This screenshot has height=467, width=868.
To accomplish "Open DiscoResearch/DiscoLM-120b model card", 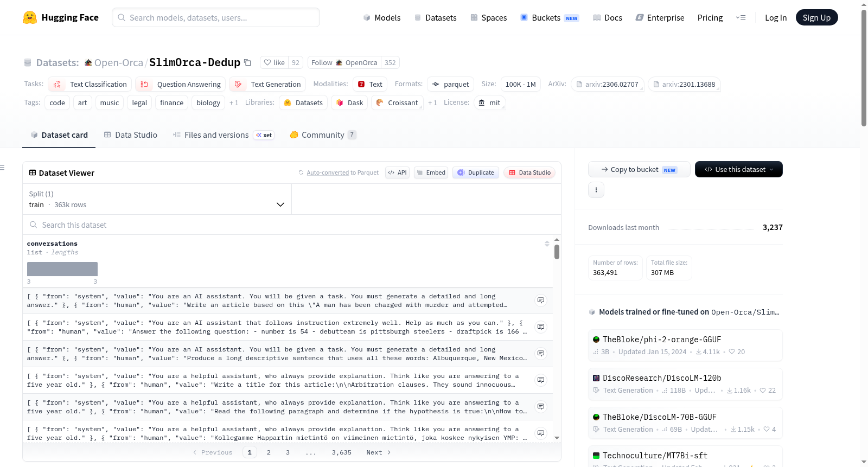I will click(x=685, y=384).
